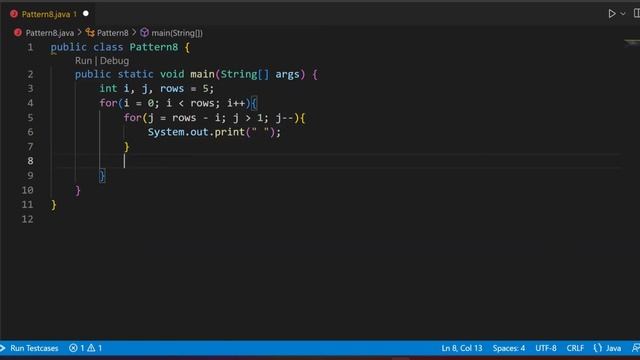Click Pattern8 class in the breadcrumb

[x=113, y=33]
